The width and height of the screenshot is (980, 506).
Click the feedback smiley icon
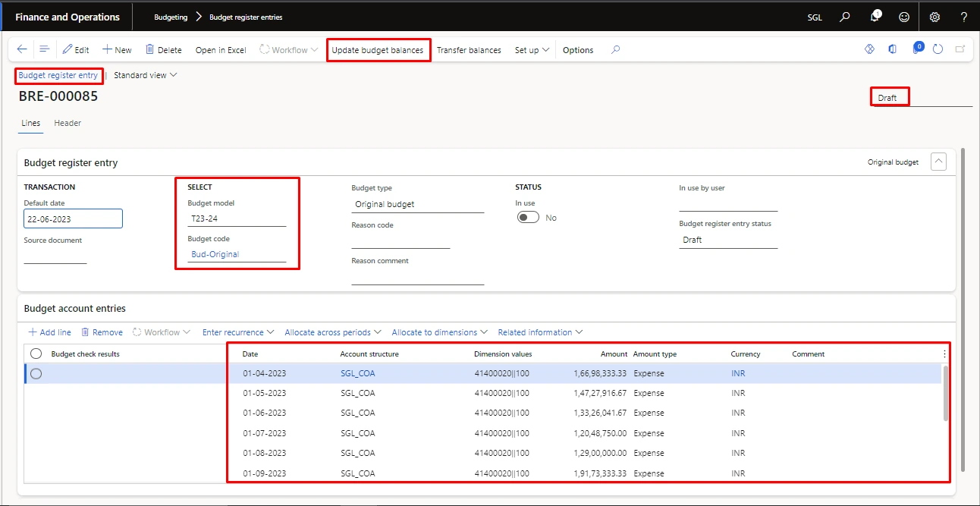click(x=903, y=17)
